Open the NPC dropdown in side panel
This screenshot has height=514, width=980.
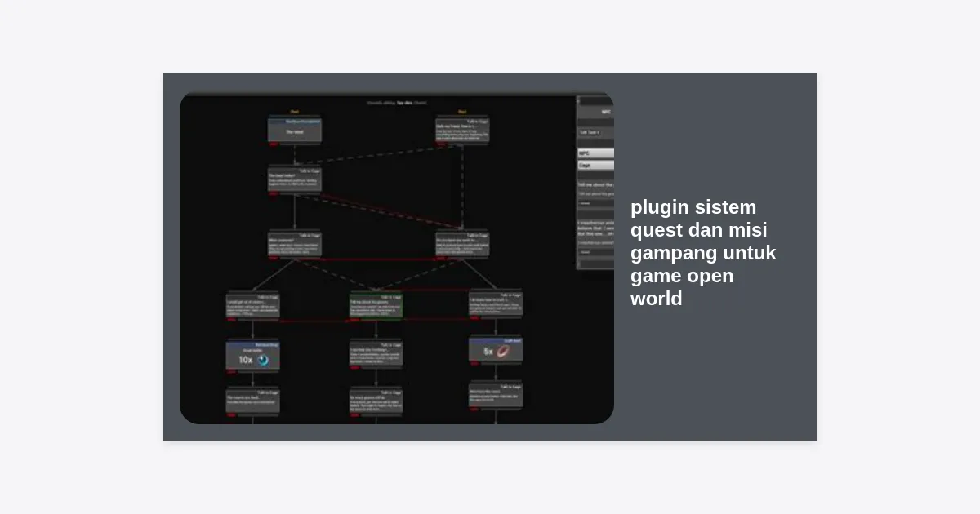tap(596, 153)
